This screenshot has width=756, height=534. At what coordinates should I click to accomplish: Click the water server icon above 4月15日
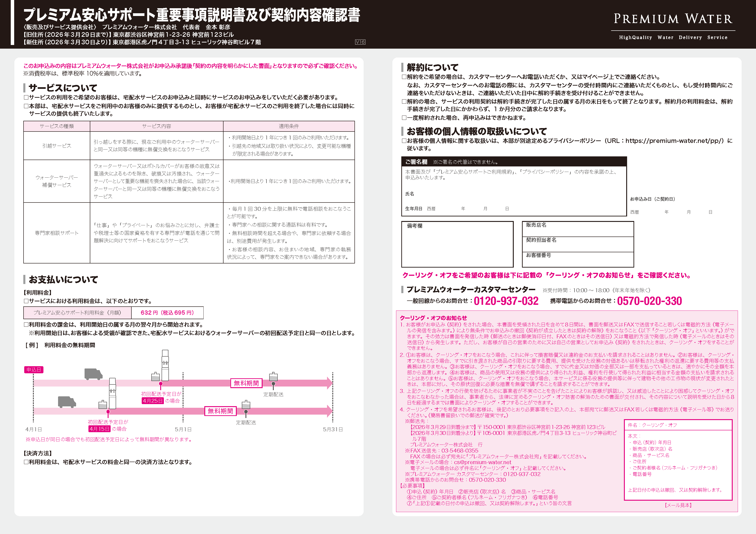coord(112,393)
